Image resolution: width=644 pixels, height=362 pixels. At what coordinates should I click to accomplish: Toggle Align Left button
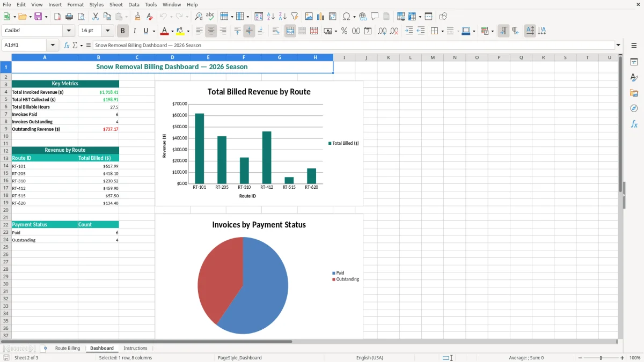(199, 31)
